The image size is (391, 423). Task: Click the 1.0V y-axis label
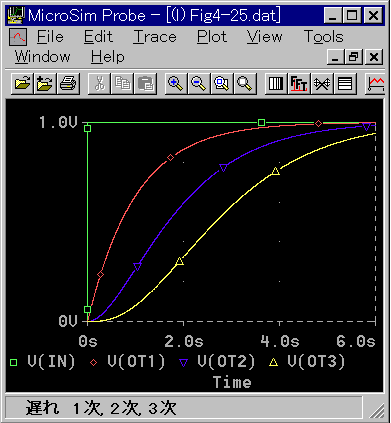(58, 122)
